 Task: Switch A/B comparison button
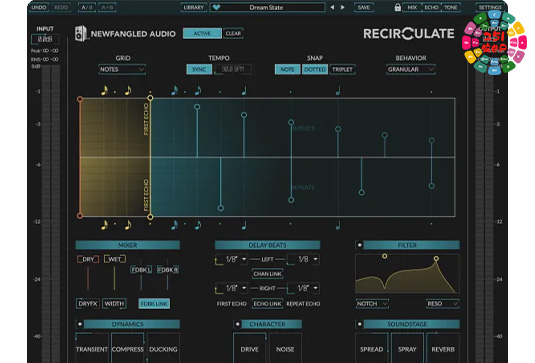pyautogui.click(x=87, y=7)
